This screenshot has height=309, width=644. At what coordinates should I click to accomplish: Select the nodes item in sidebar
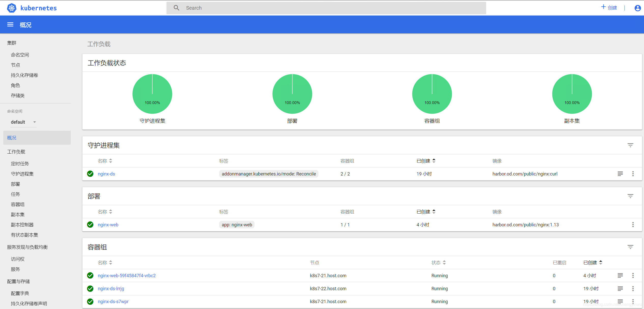point(16,65)
